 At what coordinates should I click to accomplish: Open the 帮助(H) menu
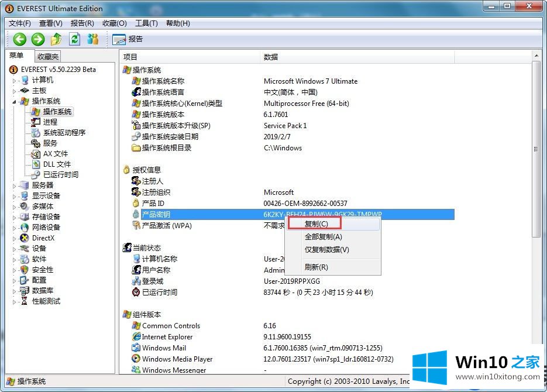[178, 23]
